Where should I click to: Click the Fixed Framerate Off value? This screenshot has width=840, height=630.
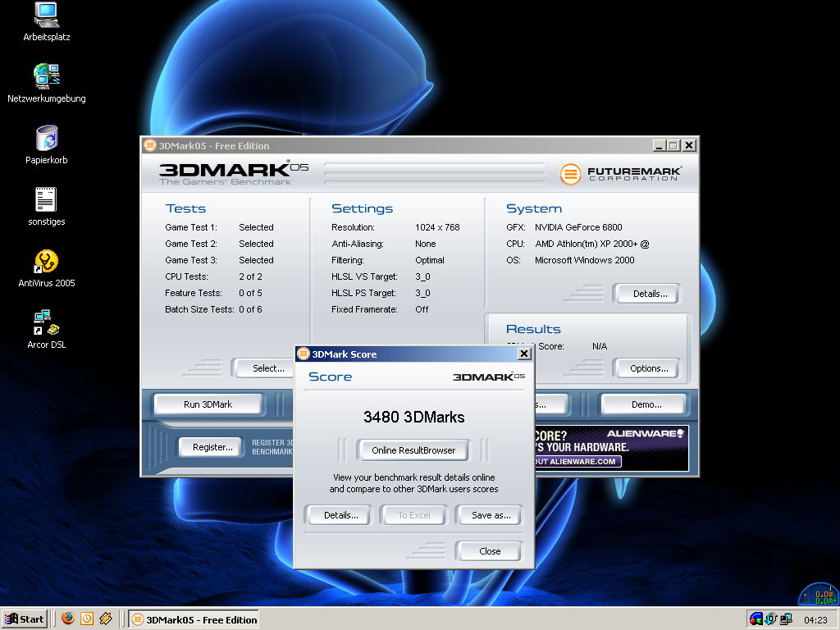coord(422,309)
